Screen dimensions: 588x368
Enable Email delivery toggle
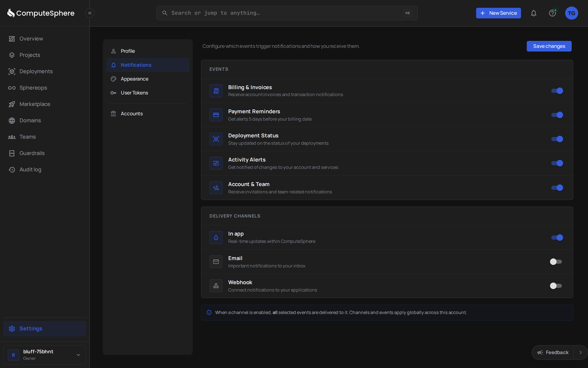click(556, 262)
